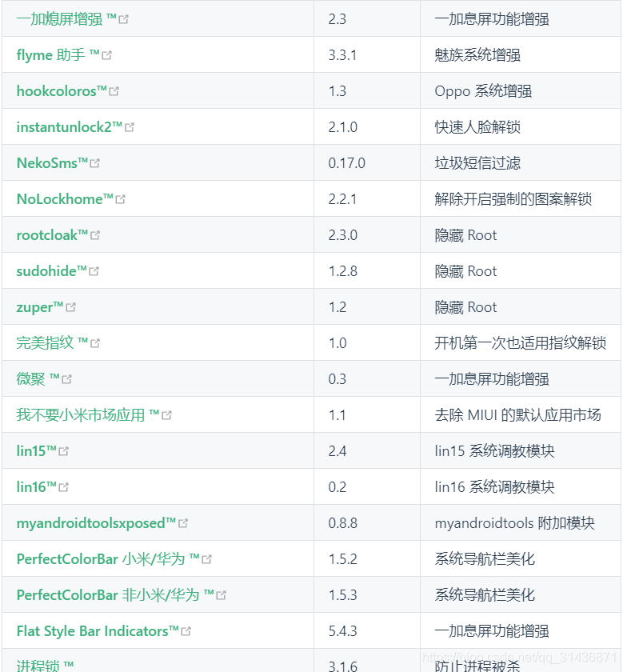The height and width of the screenshot is (672, 623).
Task: Click external-link icon beside PerfectColorBar 非小米/华为
Action: 221,595
